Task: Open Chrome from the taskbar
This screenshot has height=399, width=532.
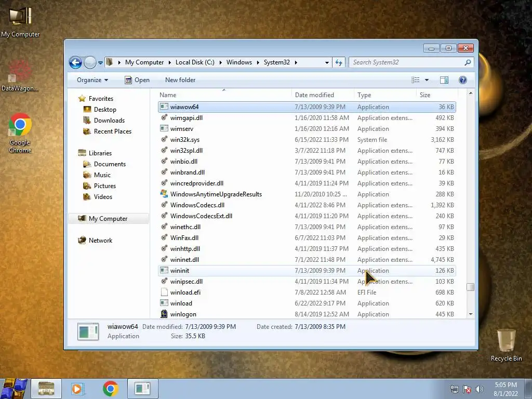Action: click(111, 389)
